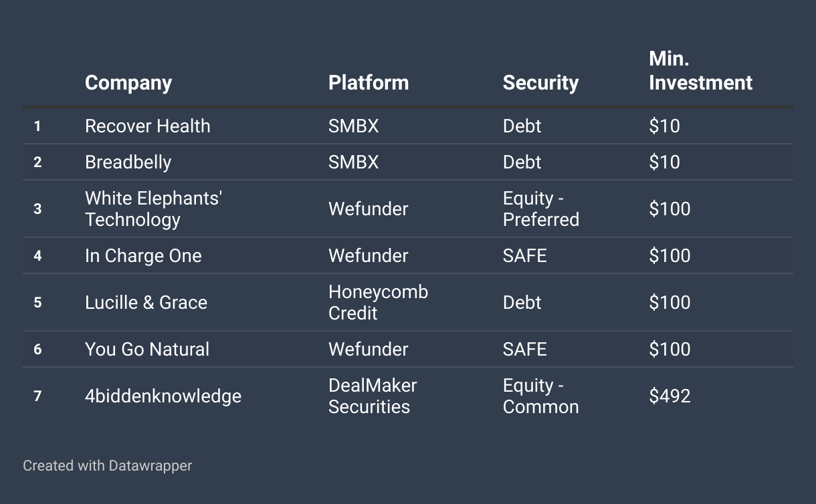
Task: Select the Breadbelly company cell
Action: point(128,162)
